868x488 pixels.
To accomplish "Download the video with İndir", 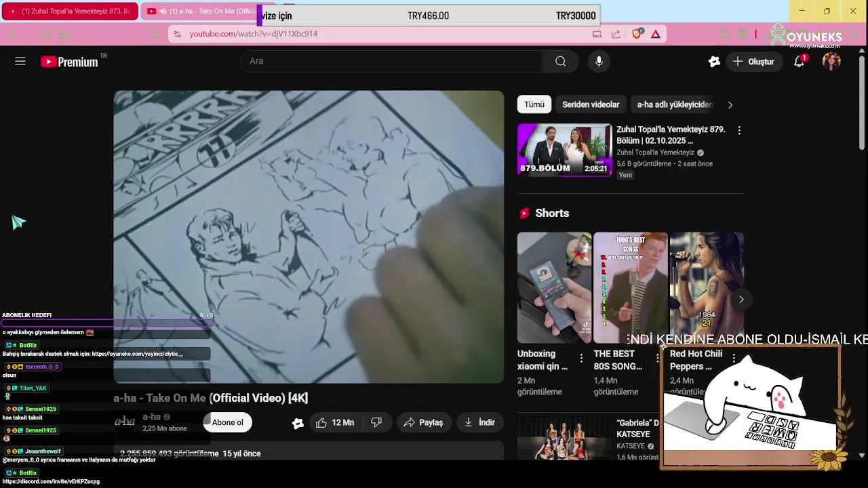I will click(480, 422).
